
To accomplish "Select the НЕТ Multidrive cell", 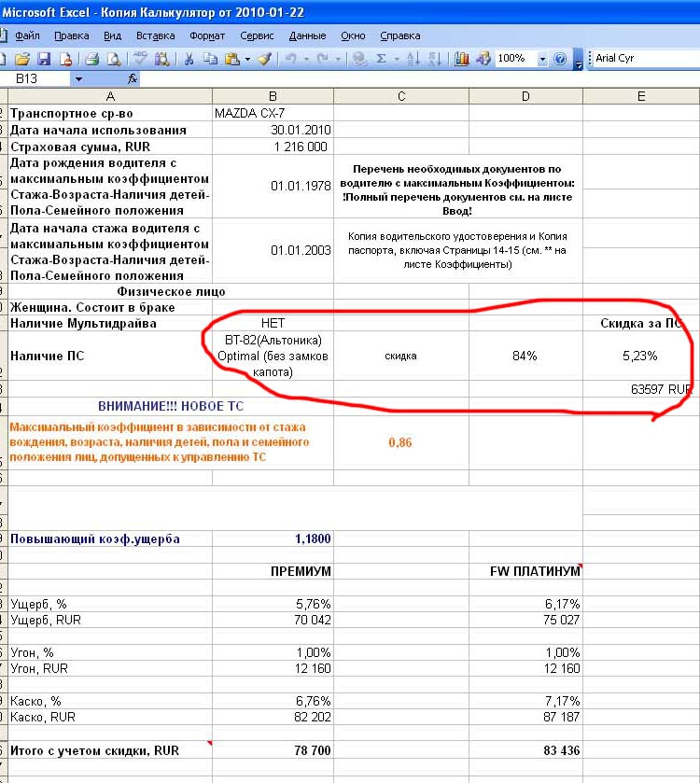I will (x=273, y=323).
